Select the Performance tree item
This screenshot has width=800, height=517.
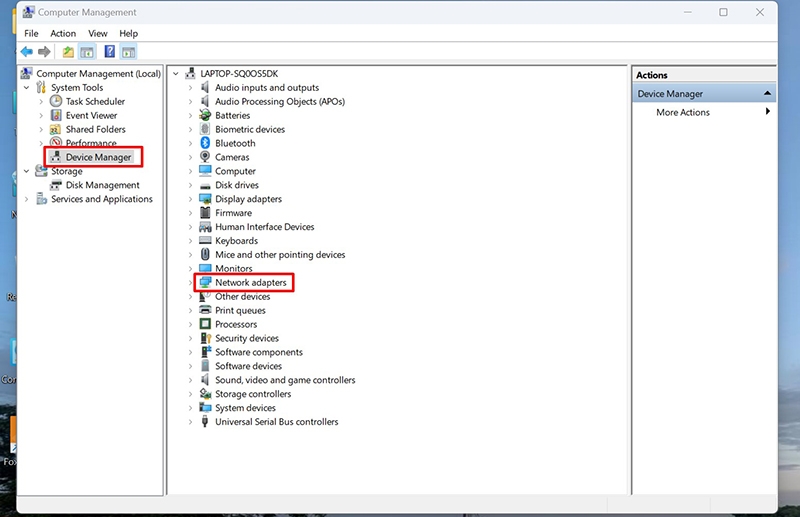point(91,142)
